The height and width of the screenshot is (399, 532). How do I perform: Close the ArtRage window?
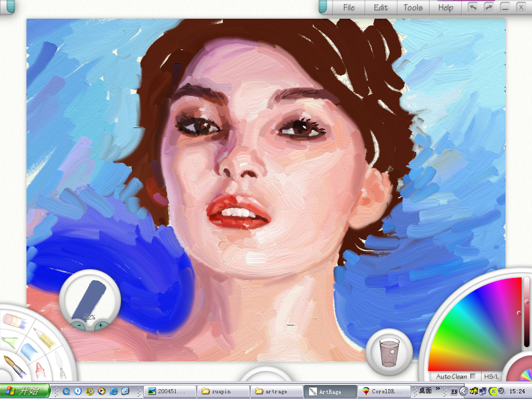pyautogui.click(x=521, y=7)
